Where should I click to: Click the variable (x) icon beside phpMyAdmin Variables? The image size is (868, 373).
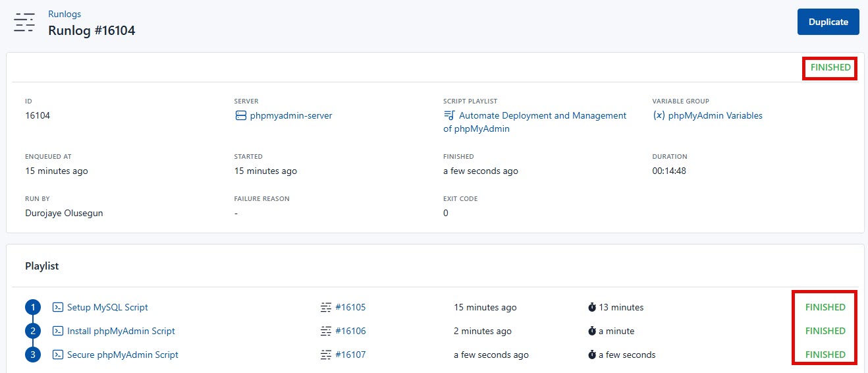659,115
